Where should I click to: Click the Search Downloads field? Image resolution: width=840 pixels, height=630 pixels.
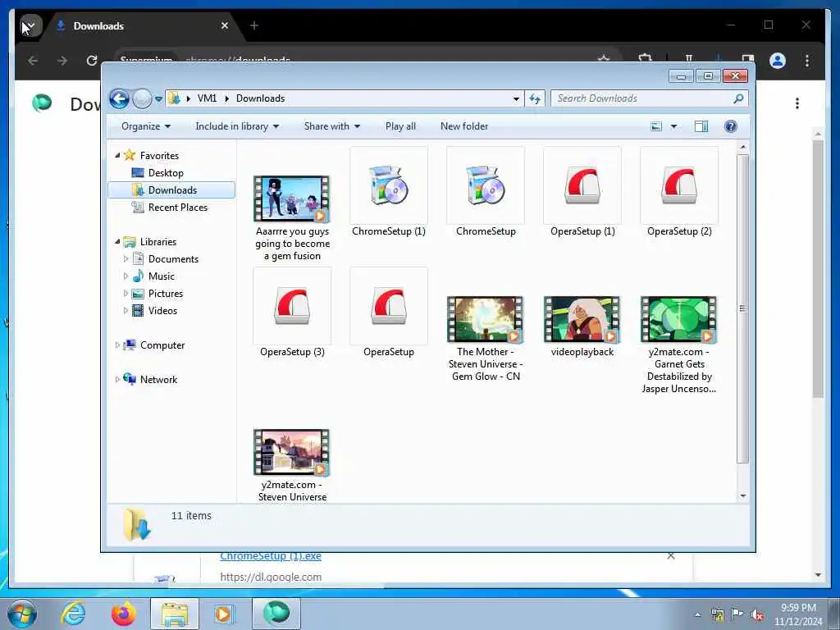click(650, 98)
